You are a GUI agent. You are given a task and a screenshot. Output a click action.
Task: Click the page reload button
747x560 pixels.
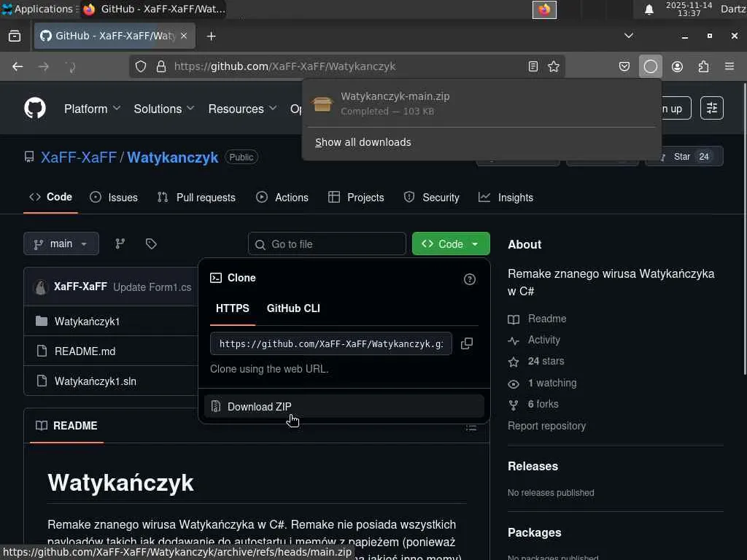tap(70, 66)
